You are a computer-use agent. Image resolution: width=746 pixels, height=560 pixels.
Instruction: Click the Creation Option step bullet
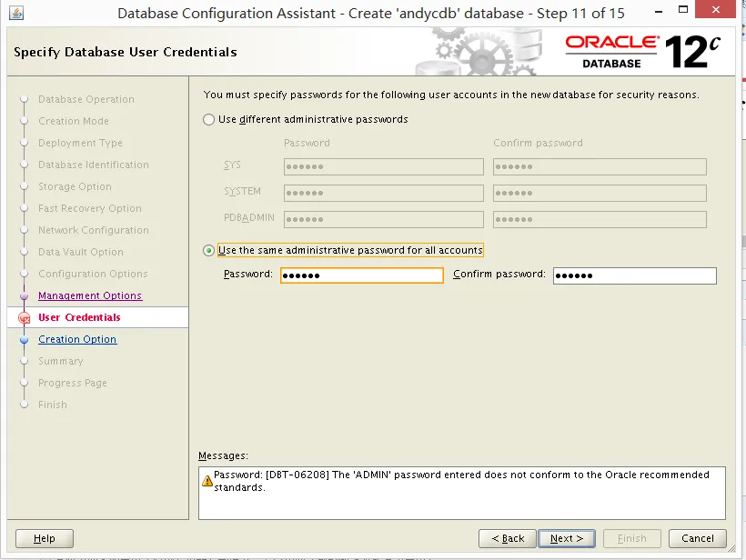click(25, 339)
